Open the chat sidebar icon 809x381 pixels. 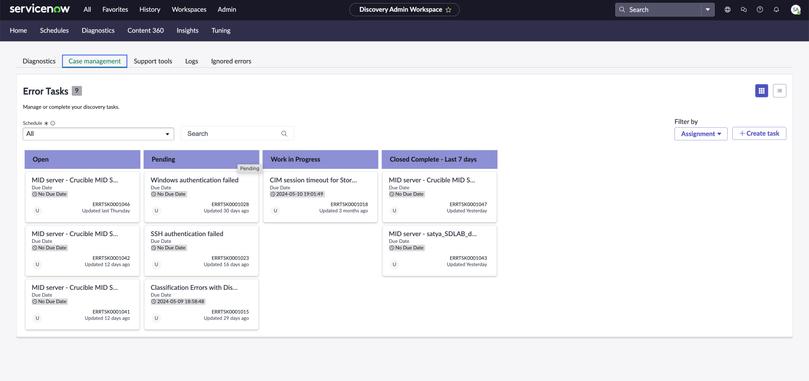click(743, 9)
